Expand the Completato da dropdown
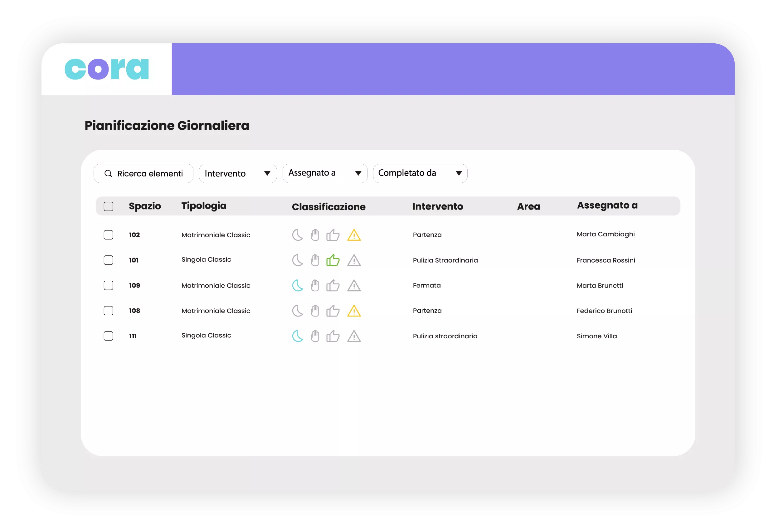This screenshot has height=532, width=778. pyautogui.click(x=420, y=173)
